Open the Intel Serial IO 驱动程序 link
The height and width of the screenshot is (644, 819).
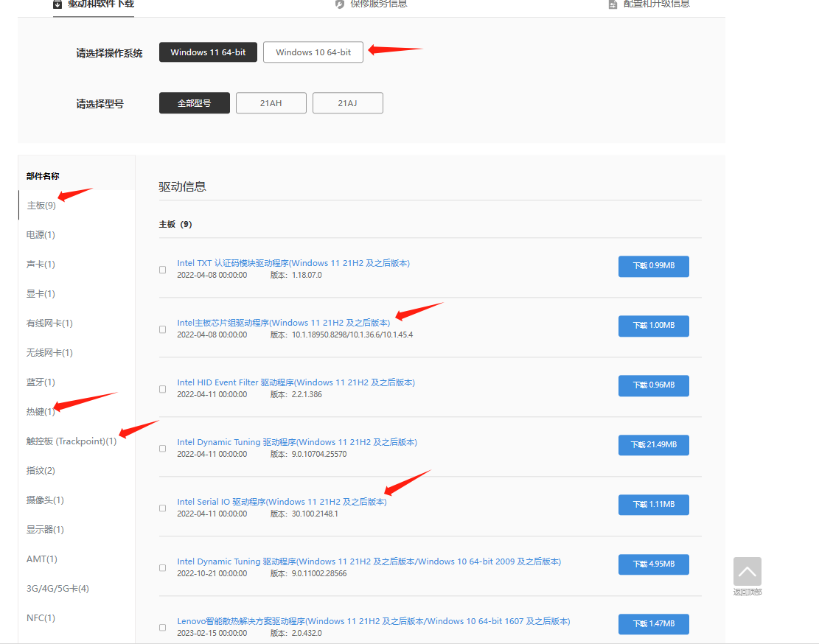[x=282, y=502]
